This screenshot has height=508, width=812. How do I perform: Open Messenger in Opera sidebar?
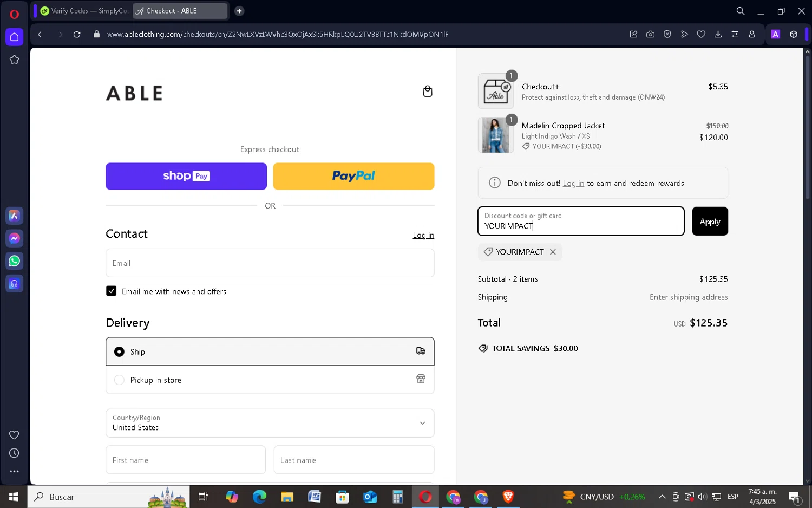[15, 238]
